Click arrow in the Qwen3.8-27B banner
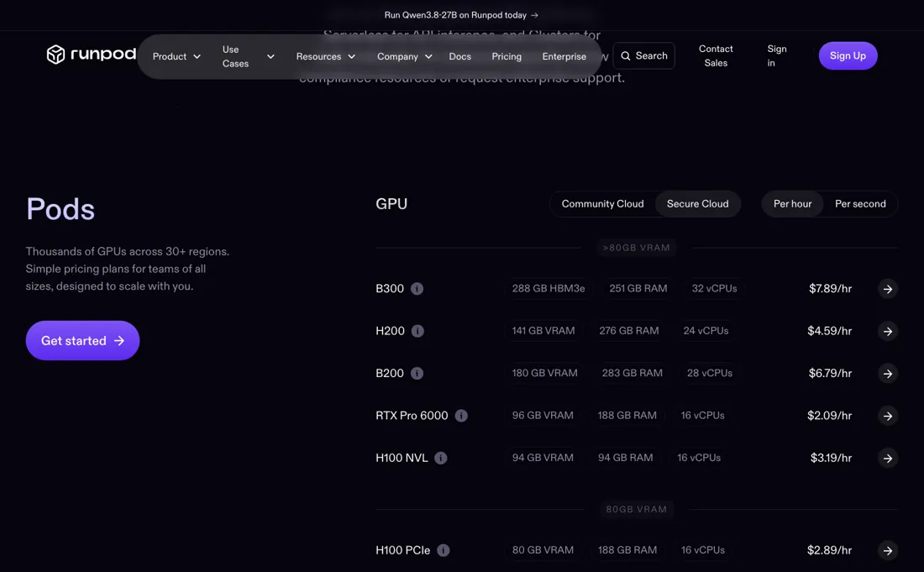This screenshot has height=572, width=924. 534,15
